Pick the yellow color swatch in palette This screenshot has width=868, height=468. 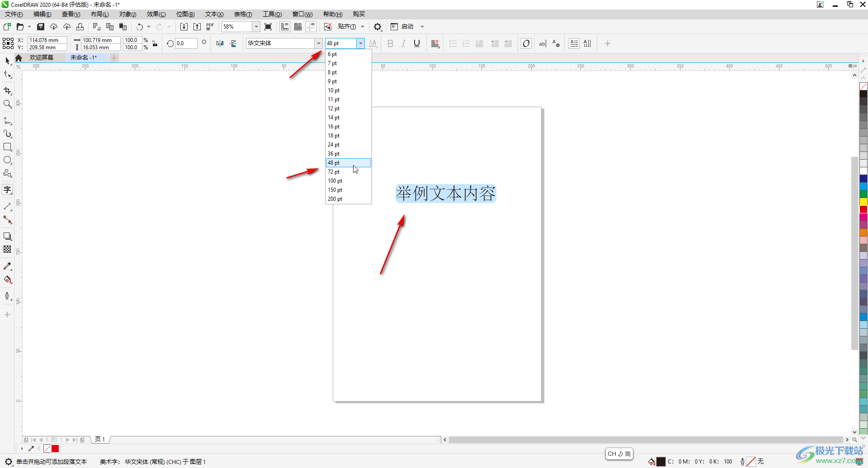click(x=863, y=202)
